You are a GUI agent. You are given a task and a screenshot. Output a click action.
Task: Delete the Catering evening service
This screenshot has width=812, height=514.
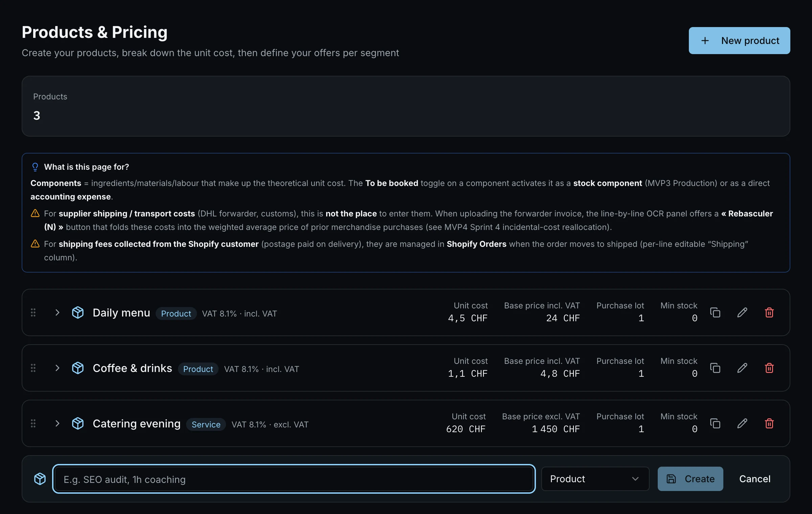click(769, 423)
